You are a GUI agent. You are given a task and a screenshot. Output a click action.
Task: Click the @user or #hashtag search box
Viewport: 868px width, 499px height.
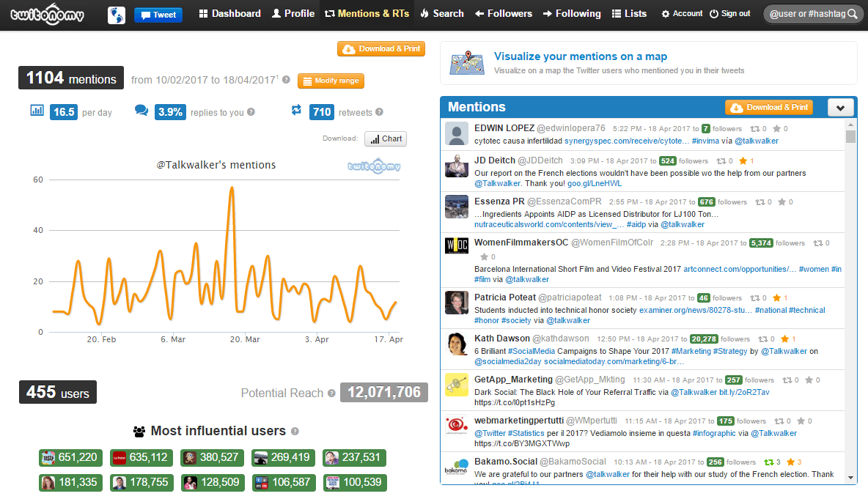click(806, 13)
